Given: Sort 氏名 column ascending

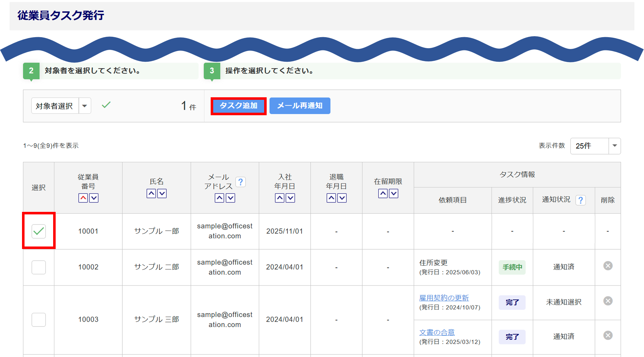Looking at the screenshot, I should coord(151,193).
